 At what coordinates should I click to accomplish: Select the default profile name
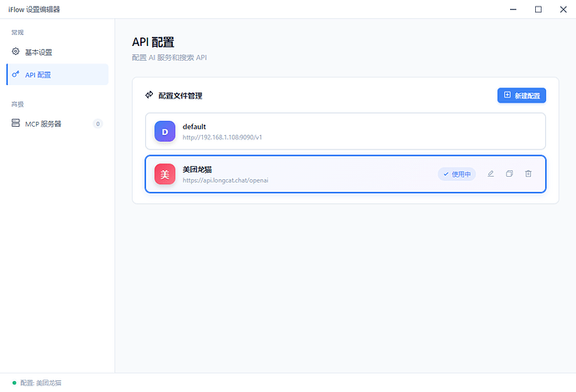(195, 126)
